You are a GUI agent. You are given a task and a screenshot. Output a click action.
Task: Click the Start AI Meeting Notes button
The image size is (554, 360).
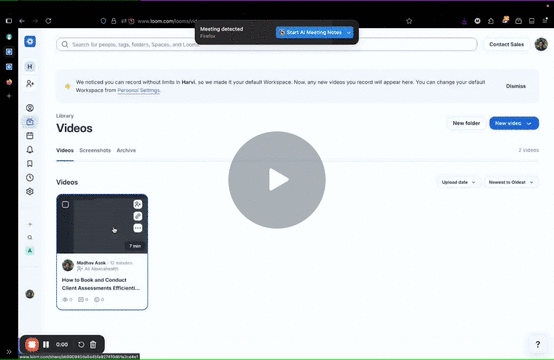click(310, 33)
